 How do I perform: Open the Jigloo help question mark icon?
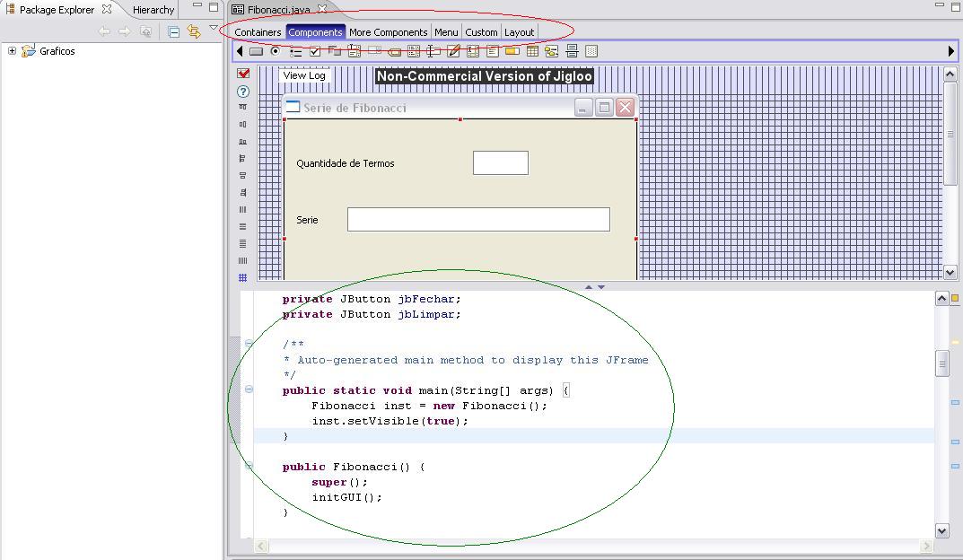(243, 92)
